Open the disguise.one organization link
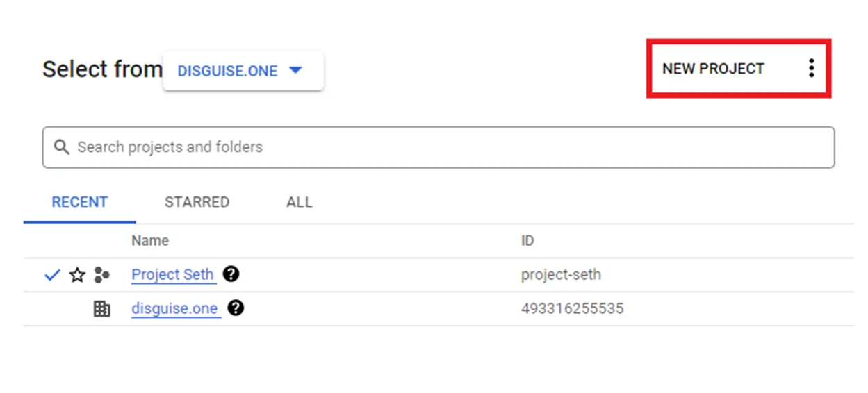The height and width of the screenshot is (393, 868). coord(174,309)
